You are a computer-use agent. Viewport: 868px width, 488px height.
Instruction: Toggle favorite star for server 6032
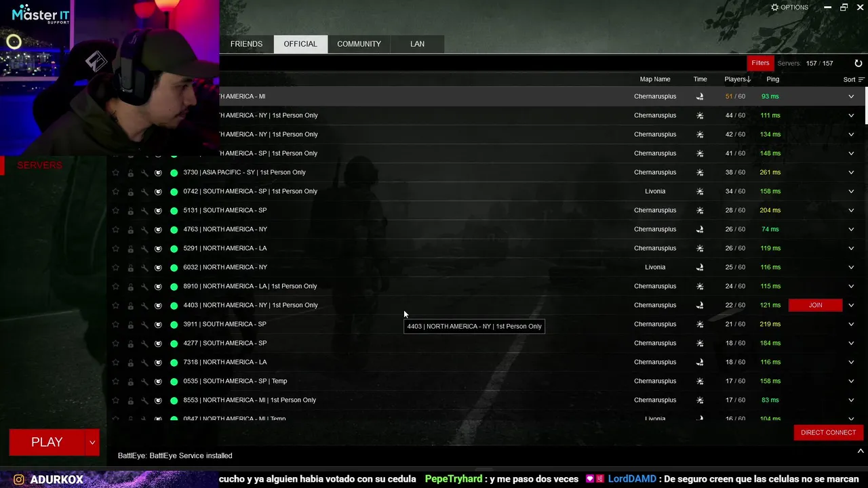(x=115, y=267)
